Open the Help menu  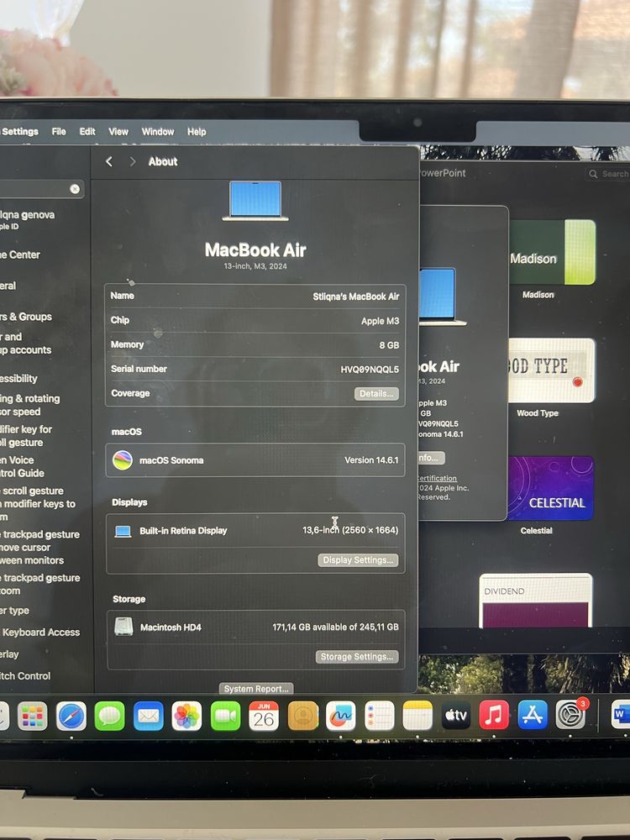pyautogui.click(x=197, y=131)
